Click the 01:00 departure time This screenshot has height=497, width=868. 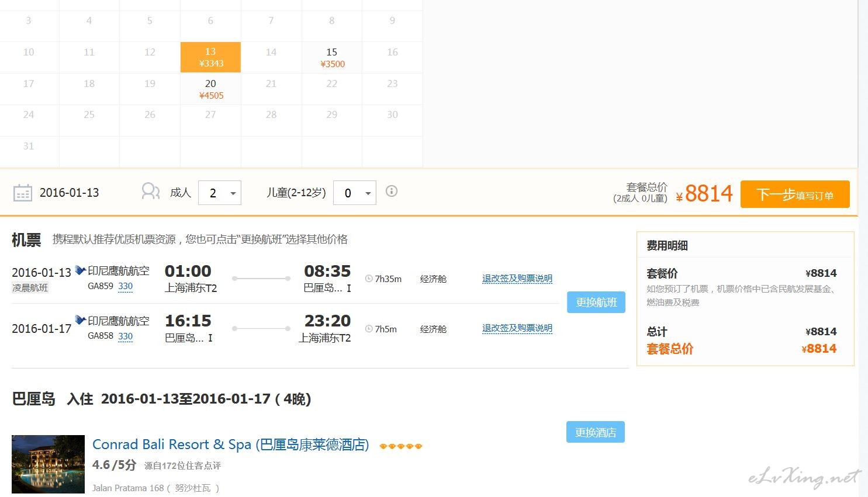(x=188, y=271)
